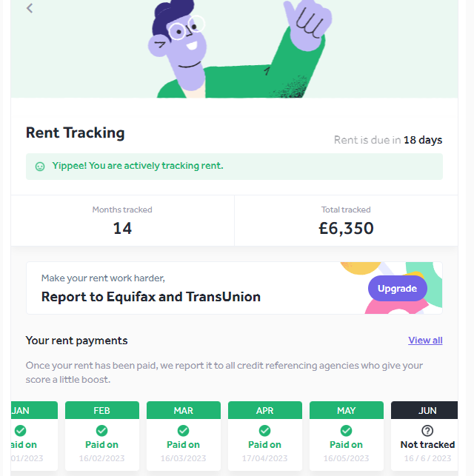Go back using the top-left arrow

pos(30,8)
